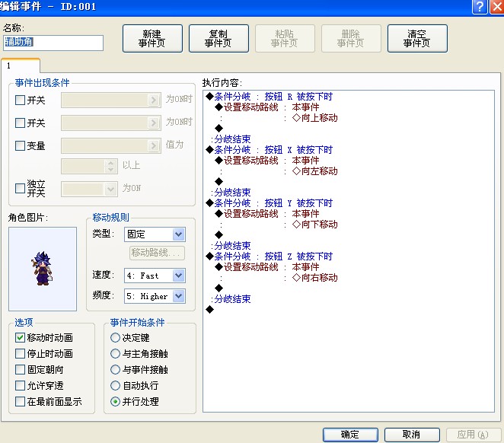
Task: Check 允许穿透 option
Action: pos(20,385)
